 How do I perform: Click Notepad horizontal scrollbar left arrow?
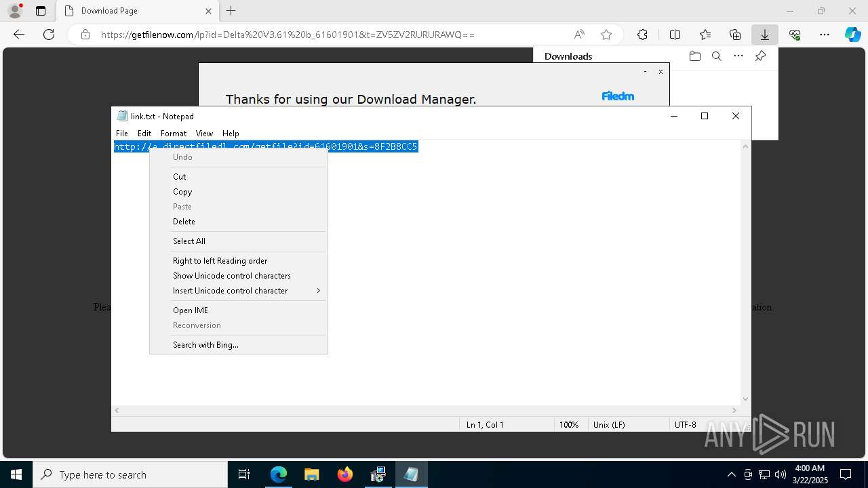117,410
